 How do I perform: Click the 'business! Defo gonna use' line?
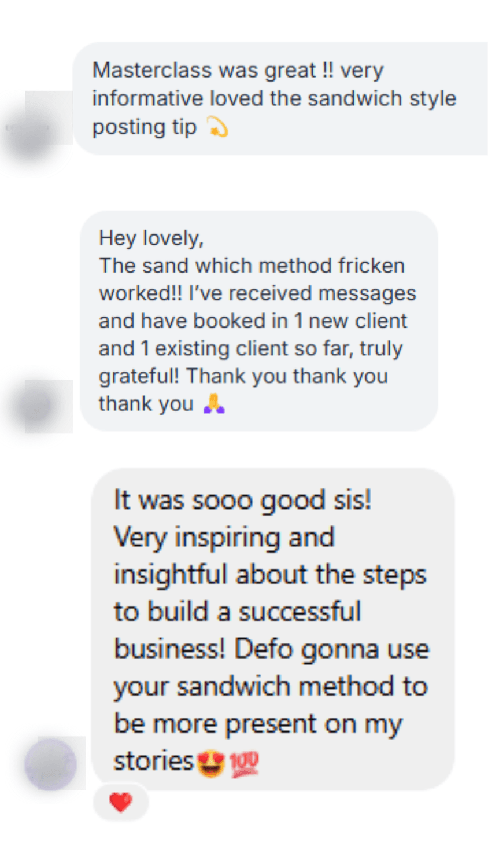click(x=271, y=649)
